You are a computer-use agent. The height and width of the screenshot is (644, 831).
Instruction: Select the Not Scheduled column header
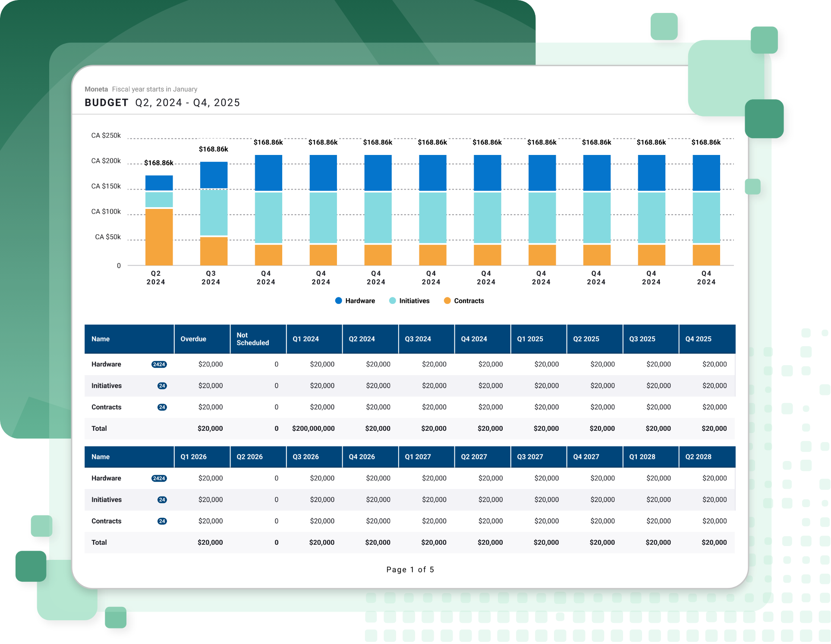click(252, 339)
